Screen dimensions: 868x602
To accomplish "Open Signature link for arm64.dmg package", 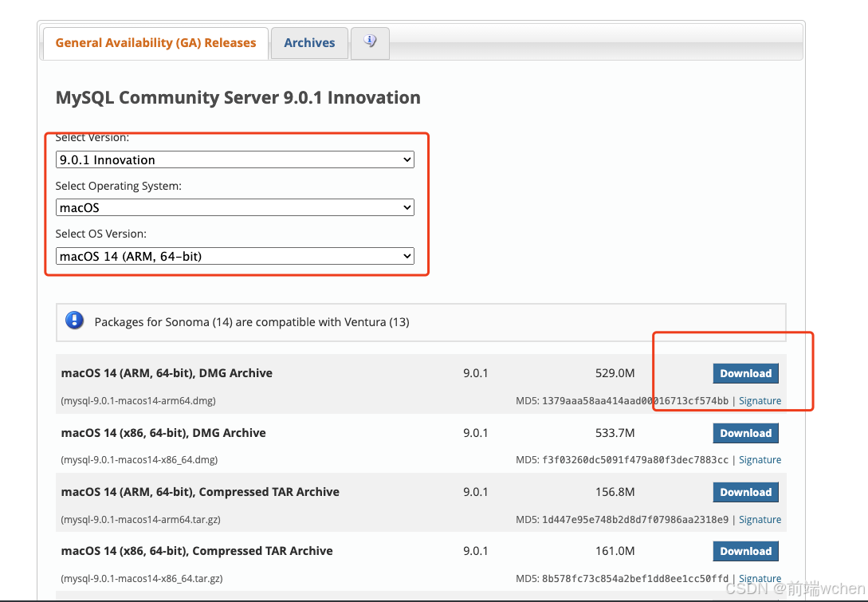I will [760, 400].
